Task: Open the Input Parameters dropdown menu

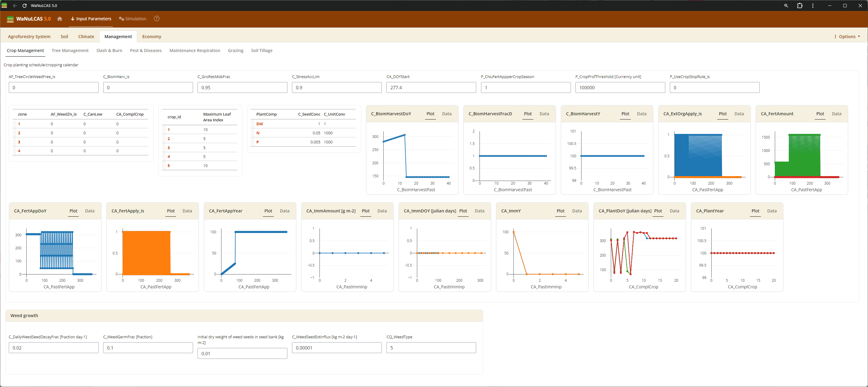Action: (91, 19)
